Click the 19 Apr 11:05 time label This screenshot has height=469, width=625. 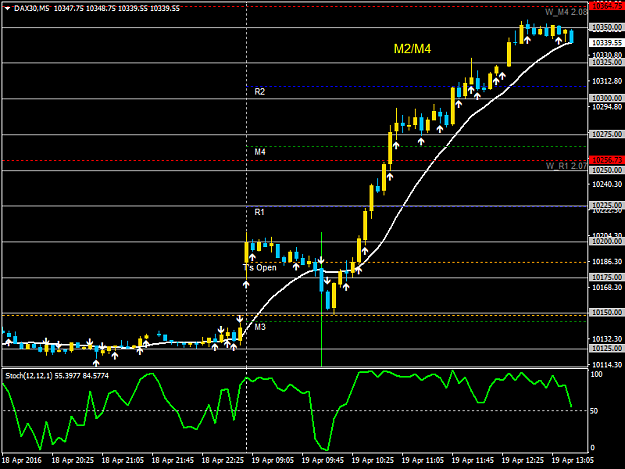coord(423,460)
